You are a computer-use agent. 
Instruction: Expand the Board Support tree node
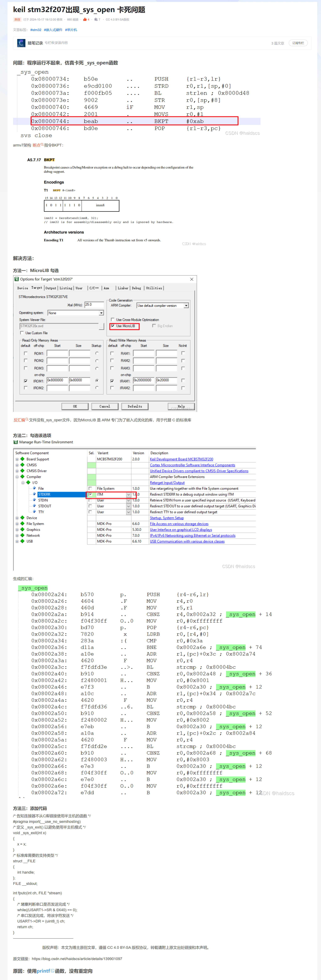[x=17, y=459]
